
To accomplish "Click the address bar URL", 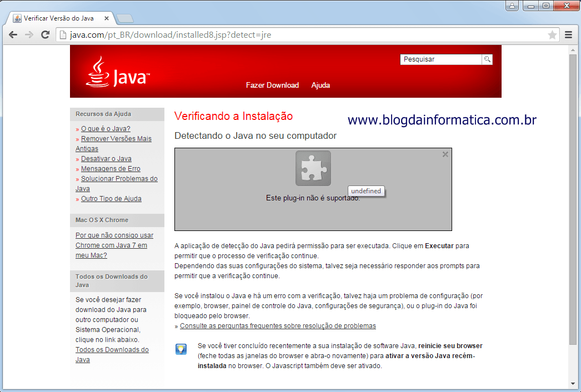I will (171, 35).
